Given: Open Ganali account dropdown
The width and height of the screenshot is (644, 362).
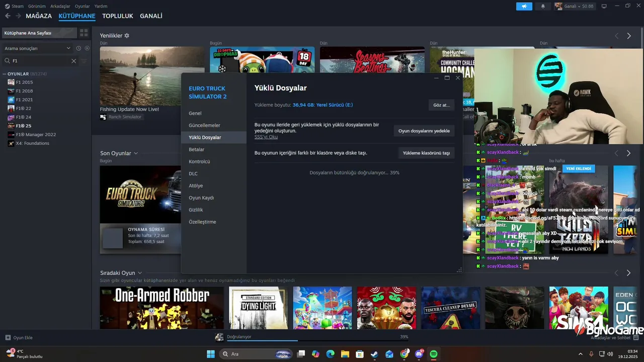Looking at the screenshot, I should pos(574,6).
